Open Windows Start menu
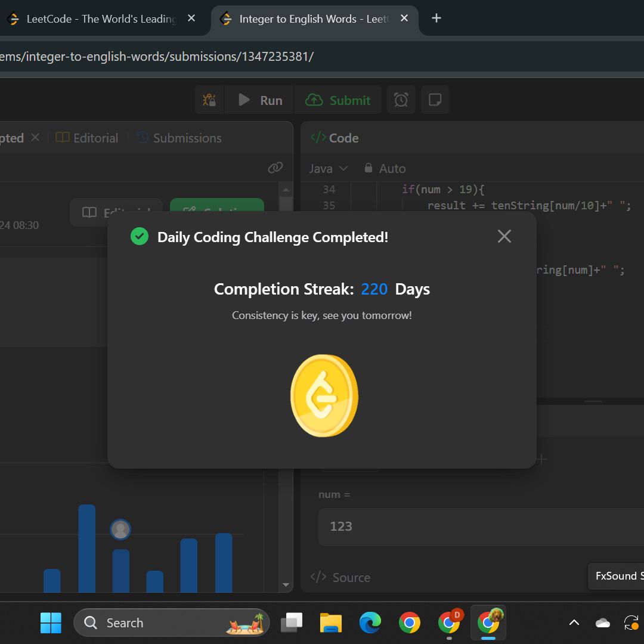 point(51,623)
